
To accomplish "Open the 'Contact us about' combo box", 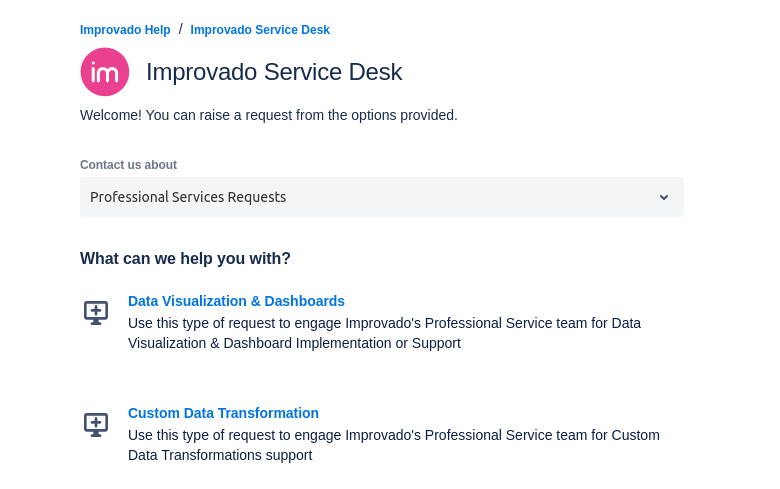I will 381,197.
